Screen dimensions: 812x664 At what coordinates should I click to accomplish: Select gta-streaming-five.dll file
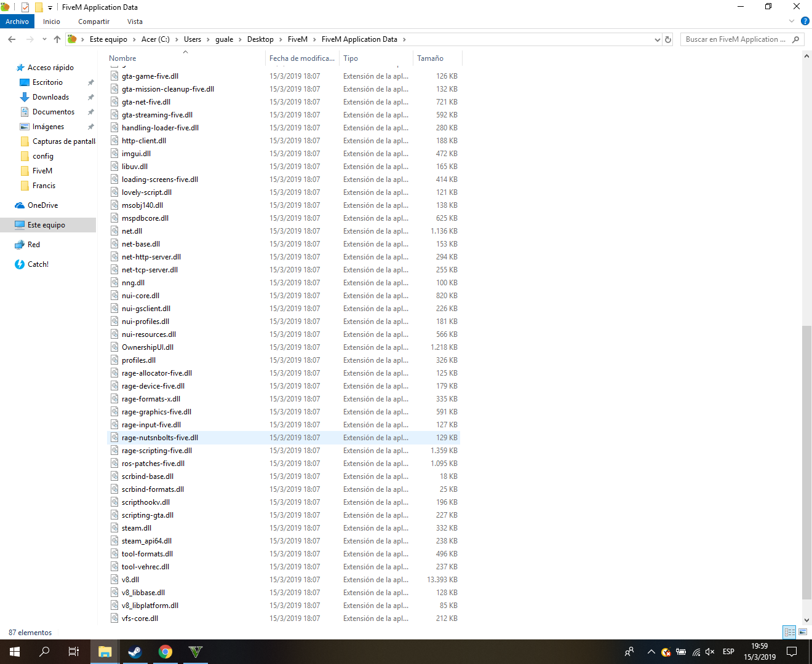coord(284,115)
